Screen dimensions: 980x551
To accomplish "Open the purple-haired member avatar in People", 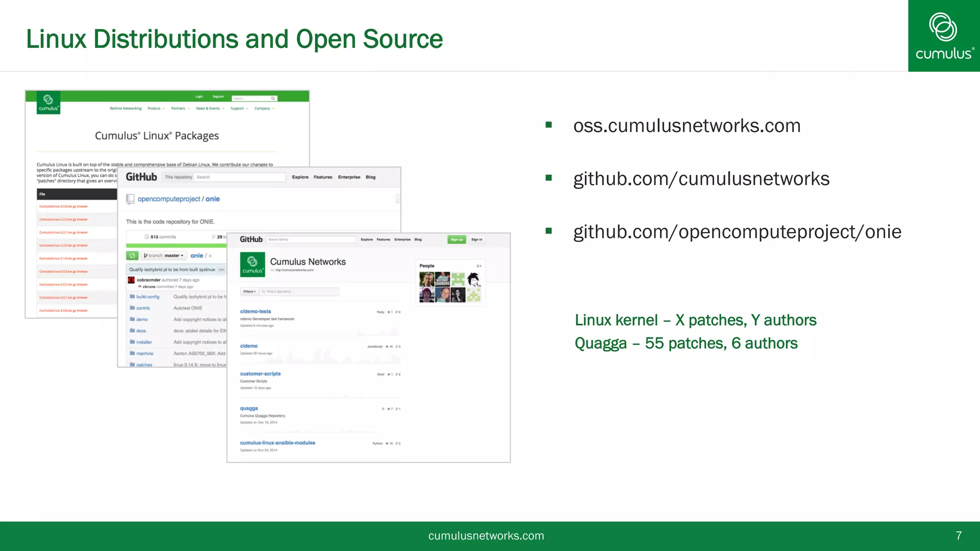I will 427,295.
